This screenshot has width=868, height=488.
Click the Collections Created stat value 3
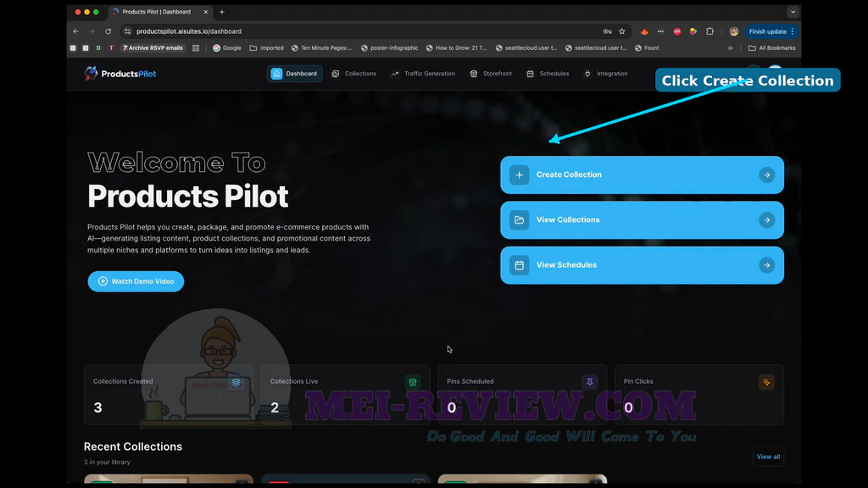point(98,408)
